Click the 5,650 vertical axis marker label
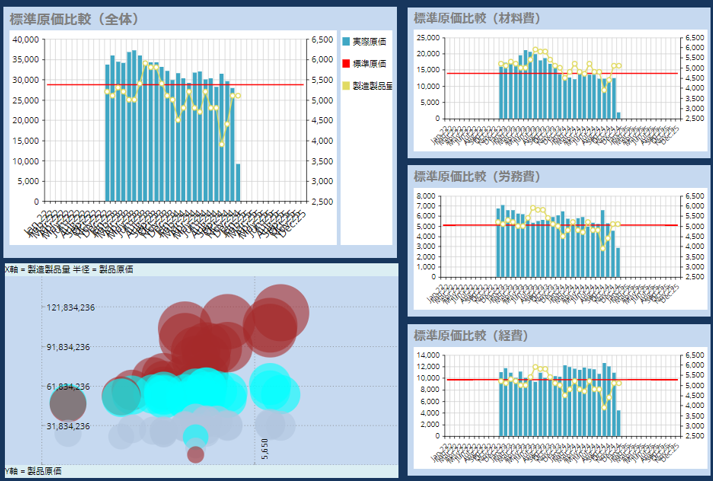Image resolution: width=713 pixels, height=482 pixels. [x=265, y=449]
